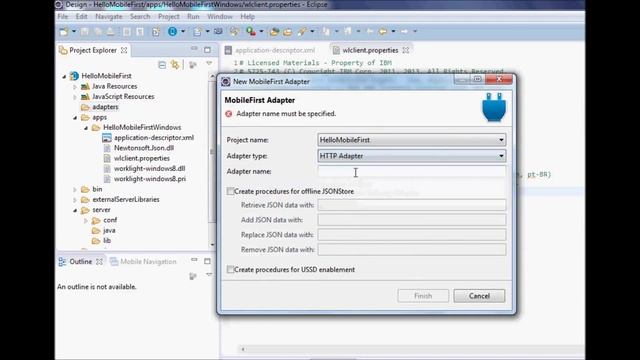Click the run/debug toolbar icon

[251, 31]
